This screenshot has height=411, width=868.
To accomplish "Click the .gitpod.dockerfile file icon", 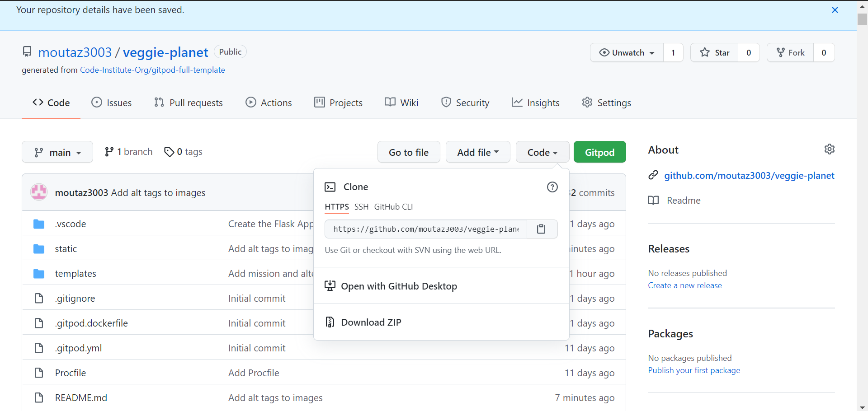I will click(39, 323).
